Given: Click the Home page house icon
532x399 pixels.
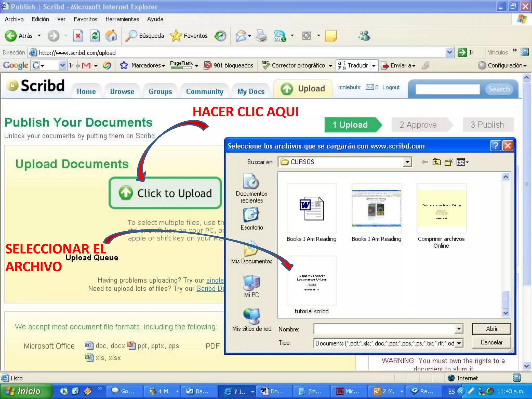Looking at the screenshot, I should [x=111, y=36].
